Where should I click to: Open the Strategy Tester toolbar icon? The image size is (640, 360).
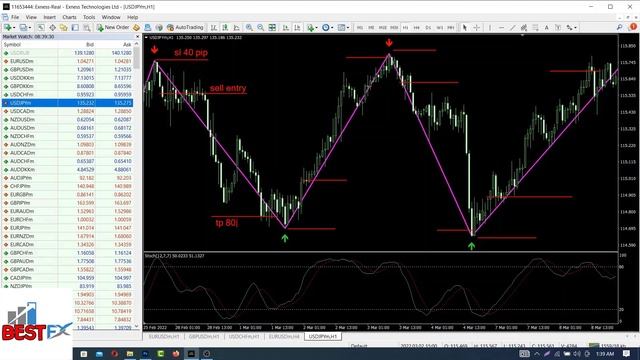(87, 27)
